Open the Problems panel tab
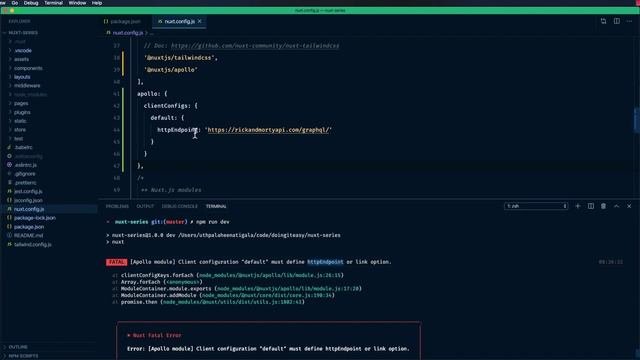640x360 pixels. tap(117, 207)
